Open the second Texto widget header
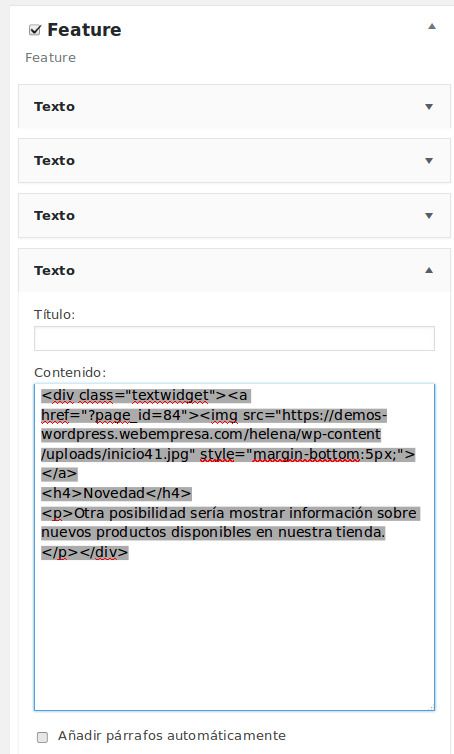 [234, 161]
